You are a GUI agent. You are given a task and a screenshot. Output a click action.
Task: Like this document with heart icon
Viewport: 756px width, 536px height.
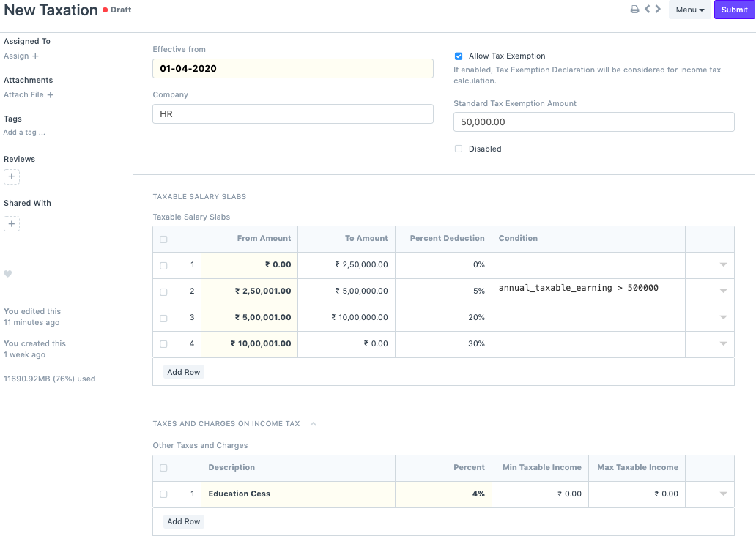[8, 274]
